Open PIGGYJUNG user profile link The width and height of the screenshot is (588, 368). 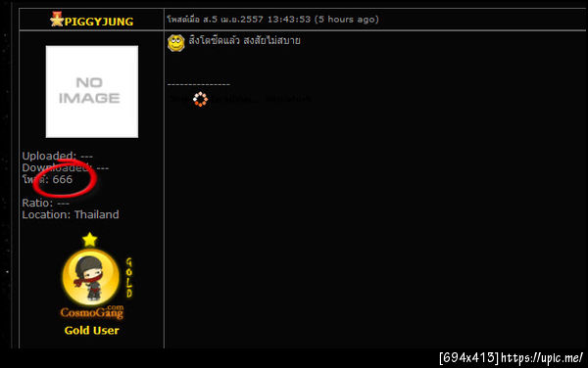tap(99, 22)
